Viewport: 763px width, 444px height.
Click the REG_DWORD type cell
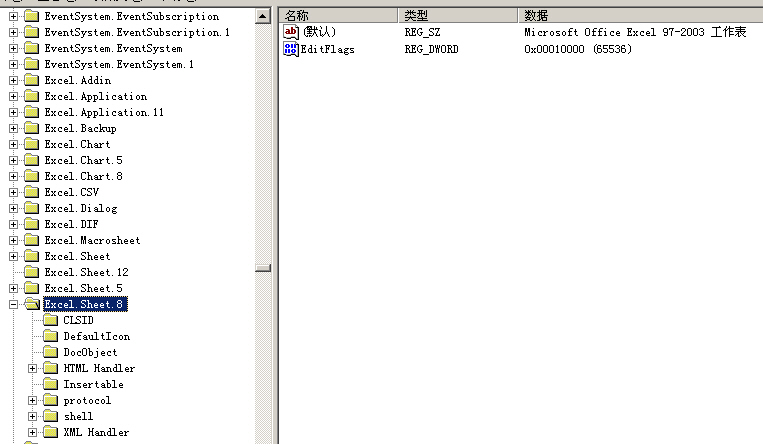432,49
